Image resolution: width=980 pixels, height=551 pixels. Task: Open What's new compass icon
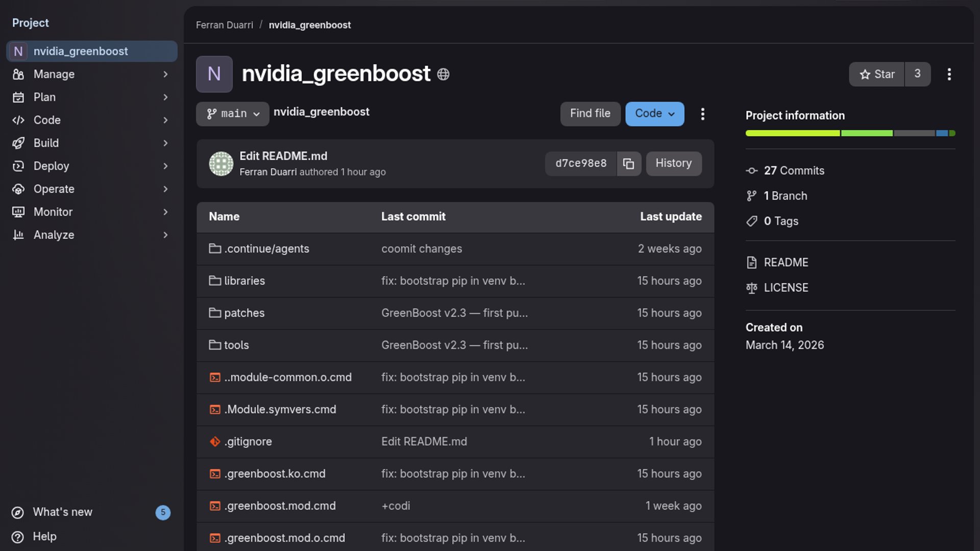click(x=18, y=513)
